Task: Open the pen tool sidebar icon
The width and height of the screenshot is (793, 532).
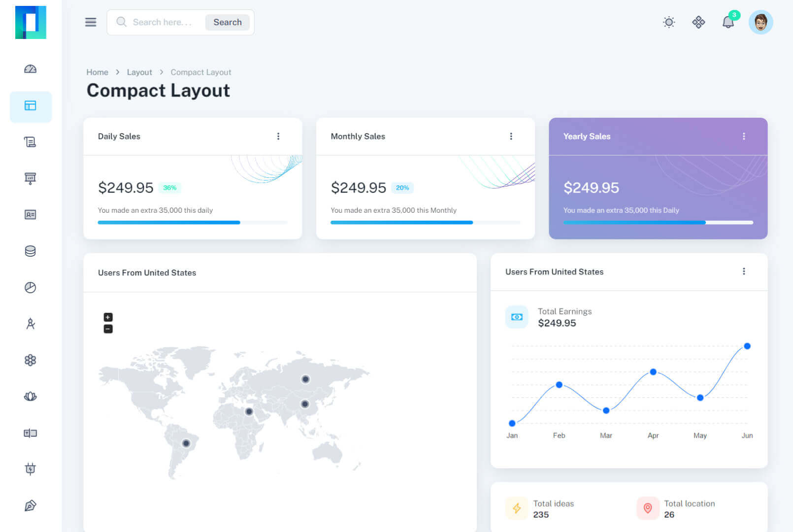Action: [x=30, y=506]
